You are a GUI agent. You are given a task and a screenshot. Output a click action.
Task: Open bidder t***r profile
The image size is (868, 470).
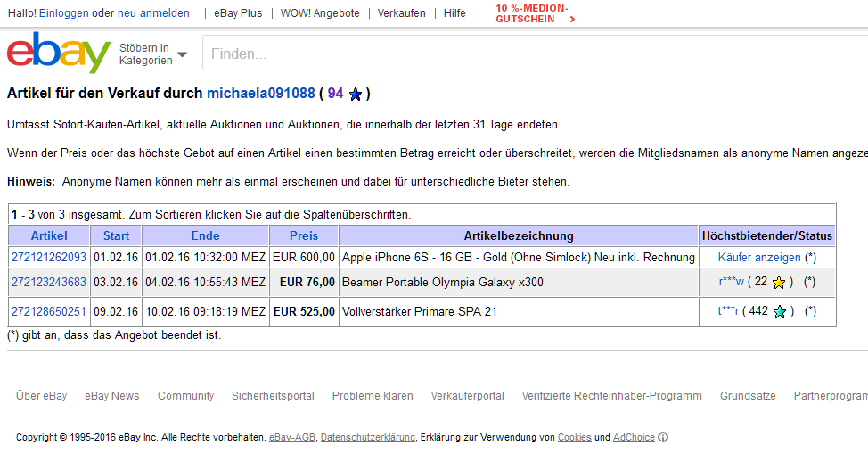(x=728, y=311)
